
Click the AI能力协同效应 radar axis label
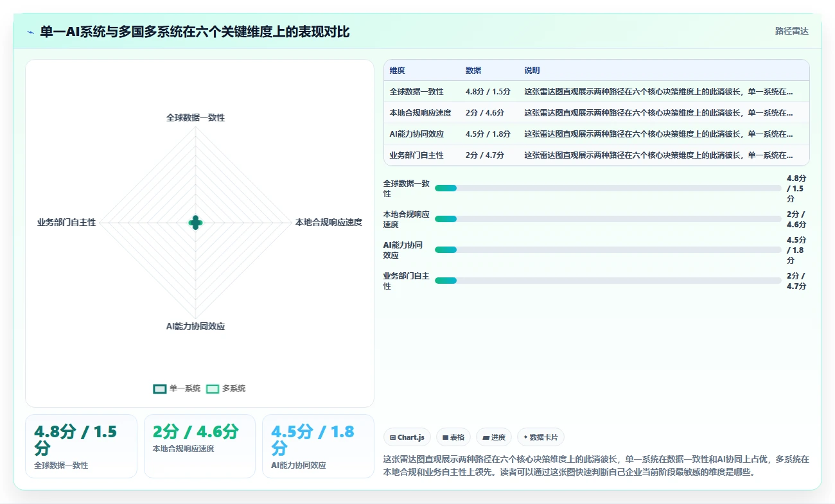click(195, 326)
